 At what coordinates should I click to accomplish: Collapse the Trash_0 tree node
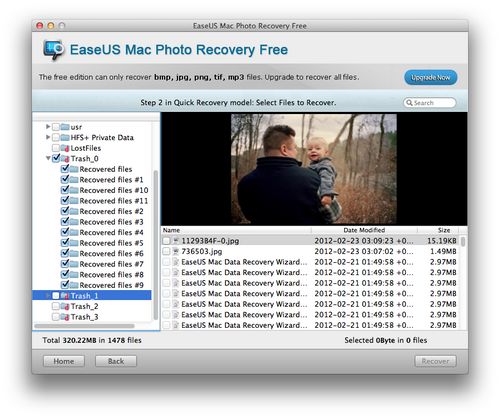[x=48, y=158]
